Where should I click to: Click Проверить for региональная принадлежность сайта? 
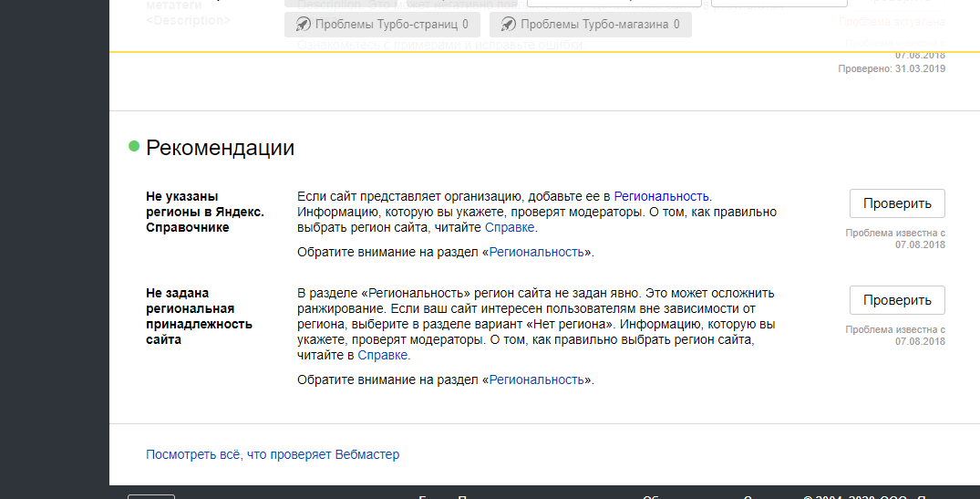[897, 300]
